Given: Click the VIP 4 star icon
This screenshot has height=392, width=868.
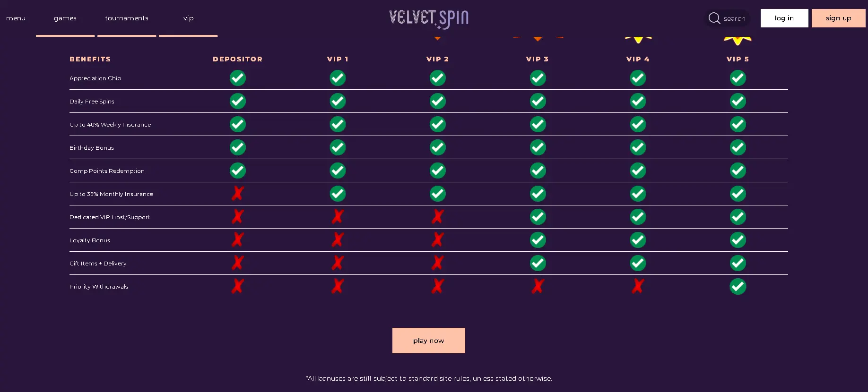Looking at the screenshot, I should click(638, 37).
